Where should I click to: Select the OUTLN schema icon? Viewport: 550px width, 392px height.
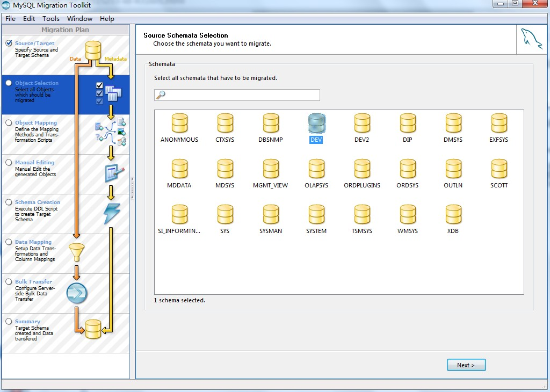point(453,169)
